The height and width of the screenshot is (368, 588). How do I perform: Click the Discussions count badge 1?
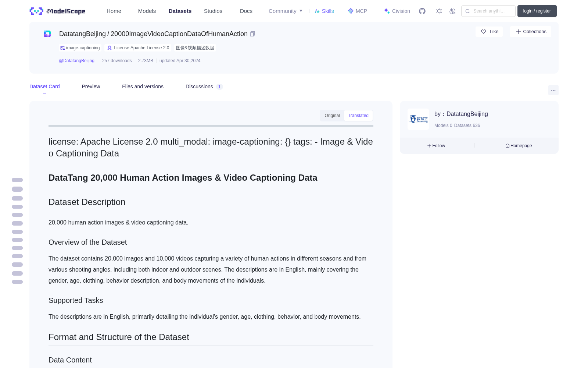tap(219, 87)
